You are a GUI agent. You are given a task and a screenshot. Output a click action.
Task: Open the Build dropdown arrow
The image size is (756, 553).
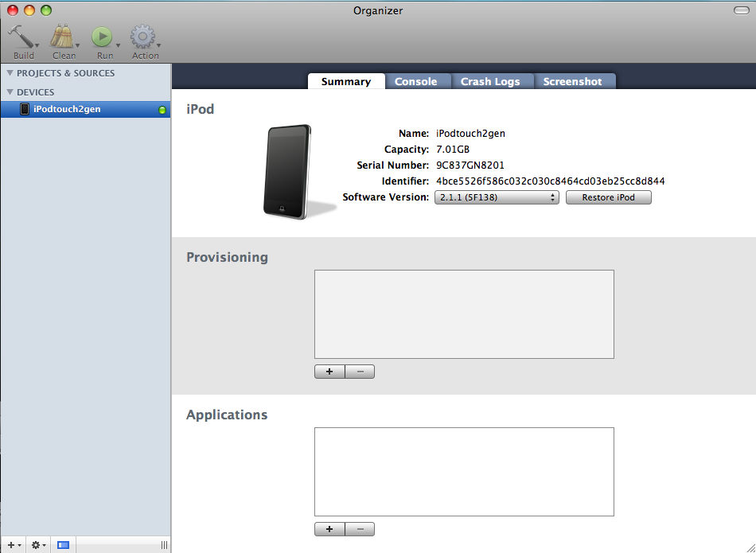pos(37,45)
